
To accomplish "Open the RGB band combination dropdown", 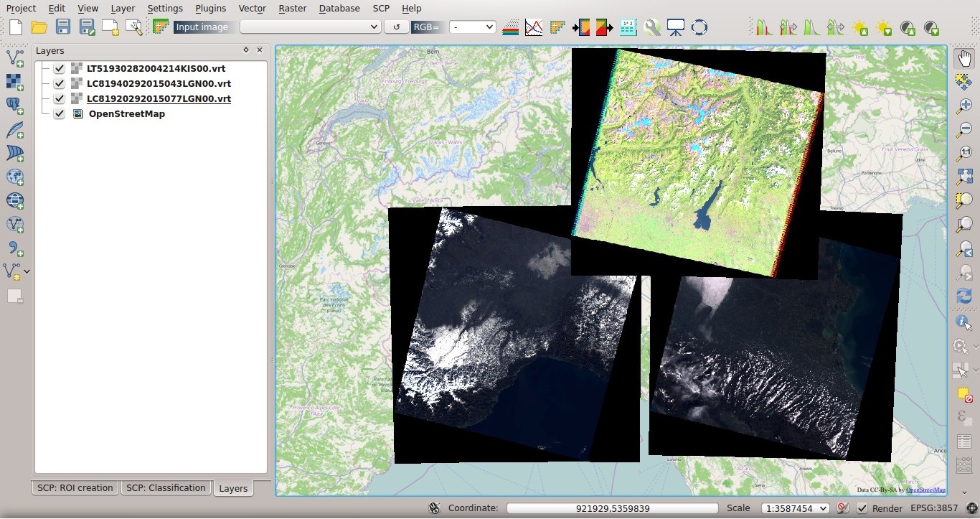I will pos(471,27).
